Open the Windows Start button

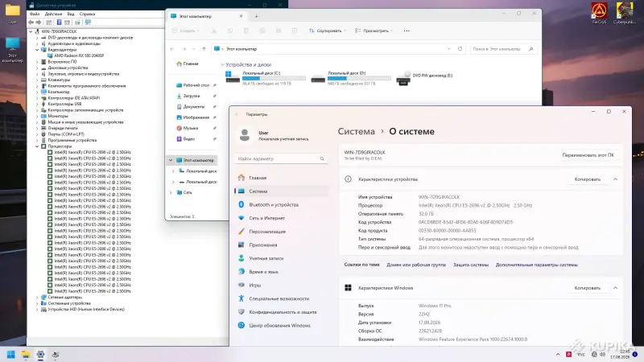click(11, 355)
